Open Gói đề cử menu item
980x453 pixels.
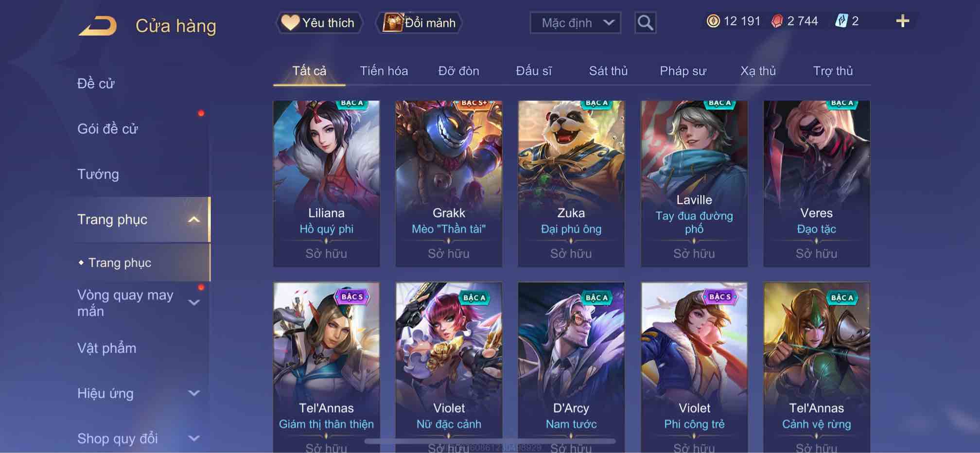pos(107,129)
